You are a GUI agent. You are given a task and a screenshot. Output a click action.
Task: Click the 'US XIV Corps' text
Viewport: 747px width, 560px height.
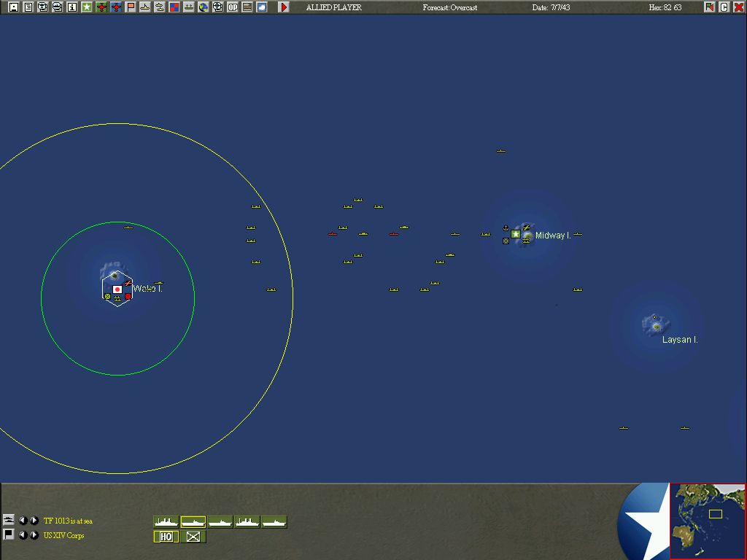pyautogui.click(x=64, y=535)
